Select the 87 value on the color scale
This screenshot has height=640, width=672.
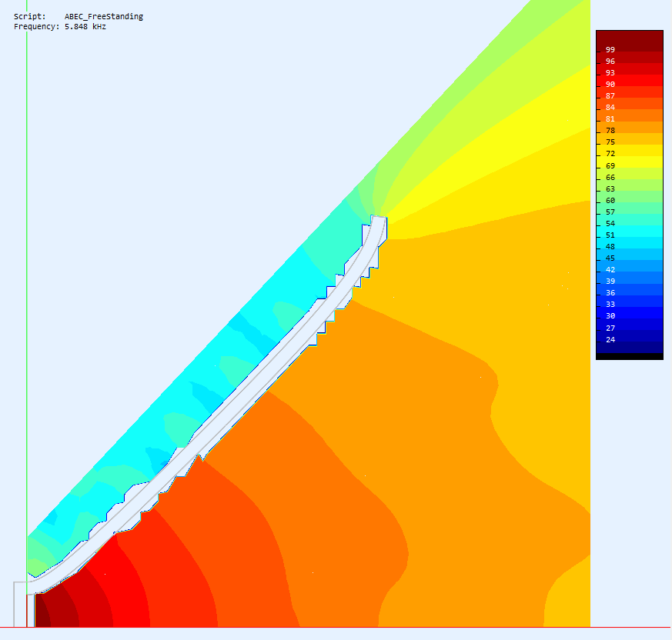610,96
